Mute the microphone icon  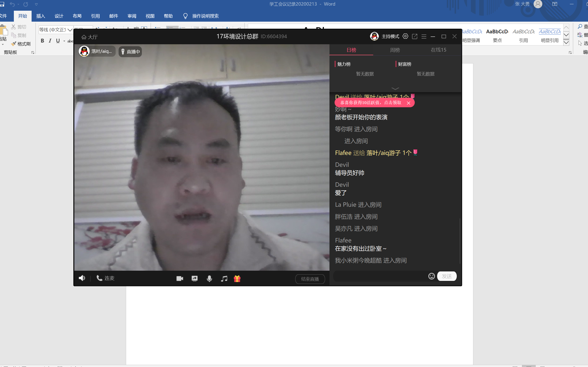tap(209, 278)
